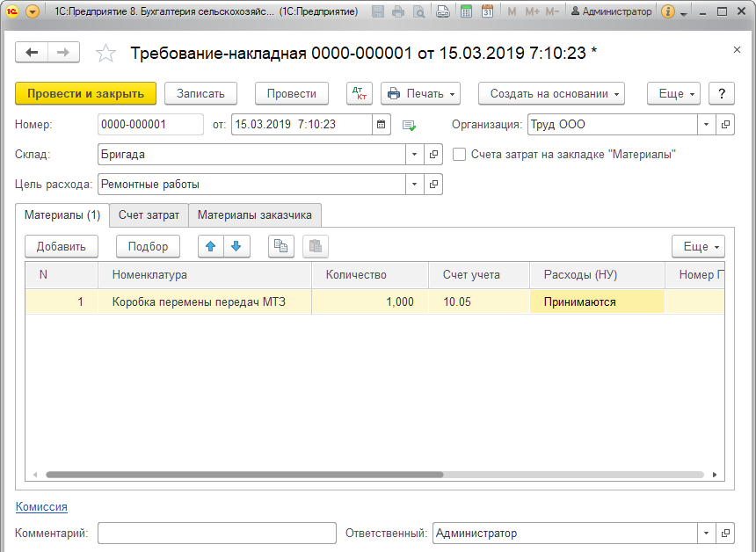756x552 pixels.
Task: Open the Комиссия link
Action: click(x=41, y=506)
